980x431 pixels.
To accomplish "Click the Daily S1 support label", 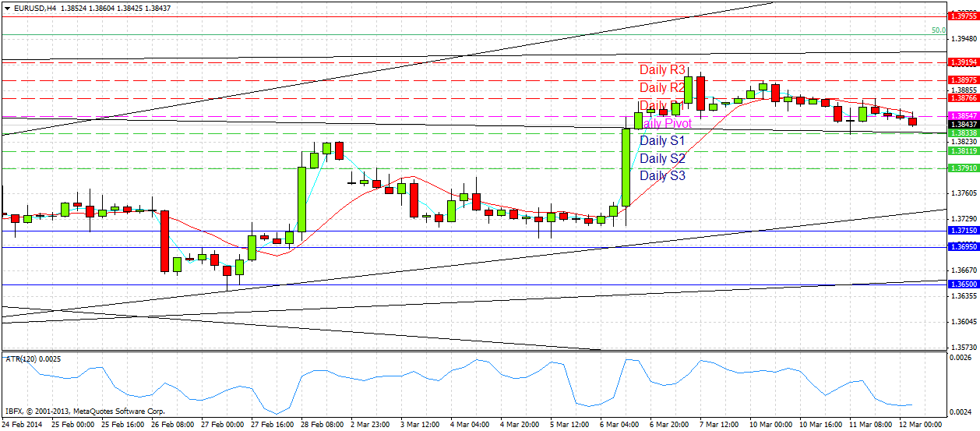I will click(x=662, y=141).
